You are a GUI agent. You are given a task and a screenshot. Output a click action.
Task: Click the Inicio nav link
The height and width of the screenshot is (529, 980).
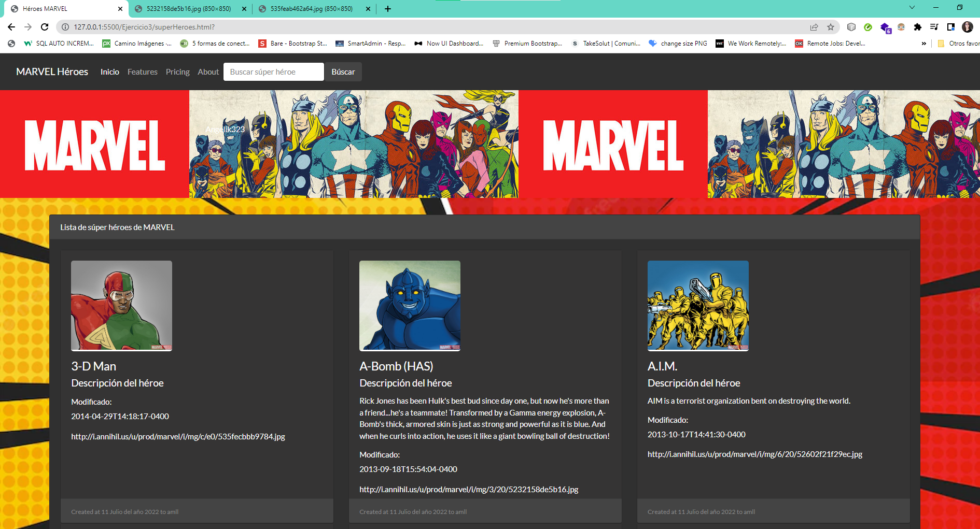(110, 72)
